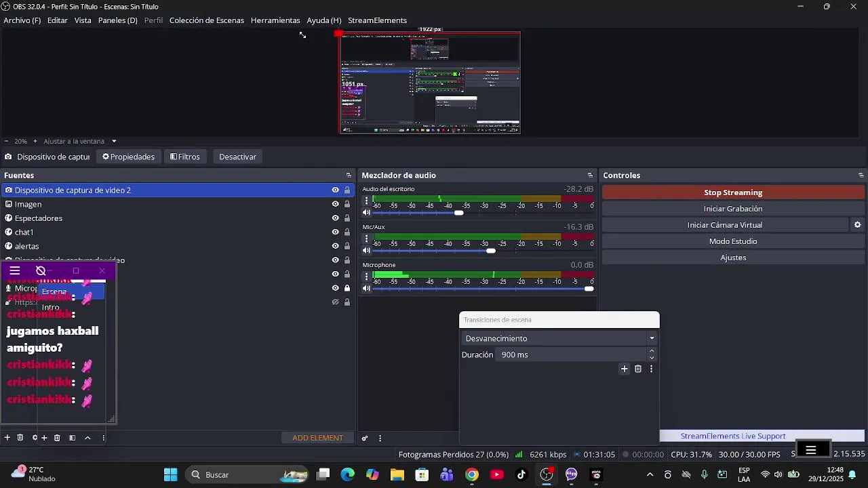Image resolution: width=868 pixels, height=488 pixels.
Task: Open transition three-dot properties menu
Action: (651, 369)
